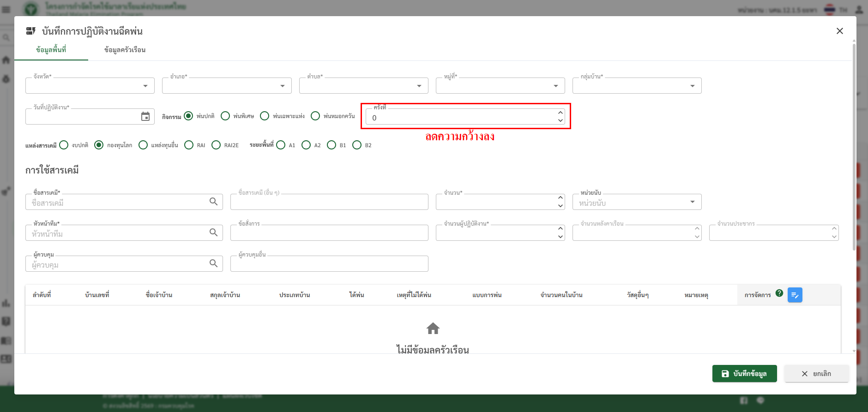Select the งบปกติ chemical source option
The height and width of the screenshot is (412, 868).
(64, 145)
